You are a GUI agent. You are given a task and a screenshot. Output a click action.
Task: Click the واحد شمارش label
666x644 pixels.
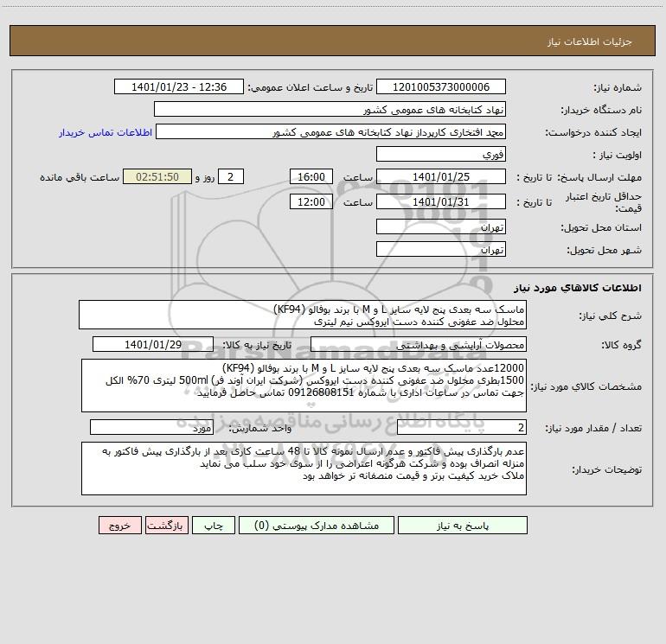pos(260,428)
